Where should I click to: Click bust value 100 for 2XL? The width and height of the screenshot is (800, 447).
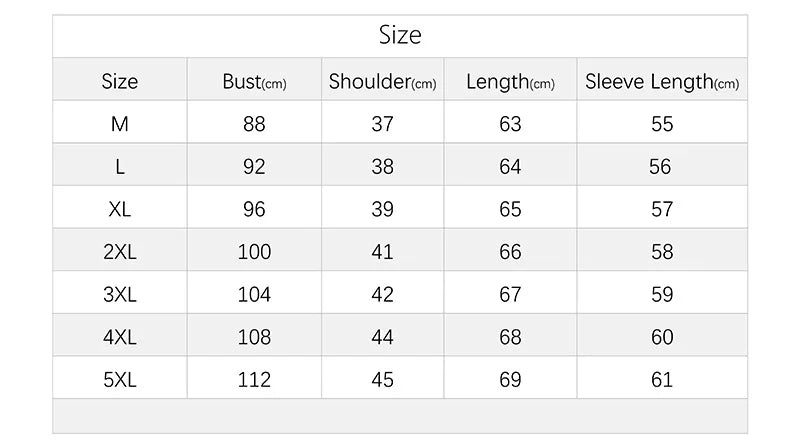(254, 252)
